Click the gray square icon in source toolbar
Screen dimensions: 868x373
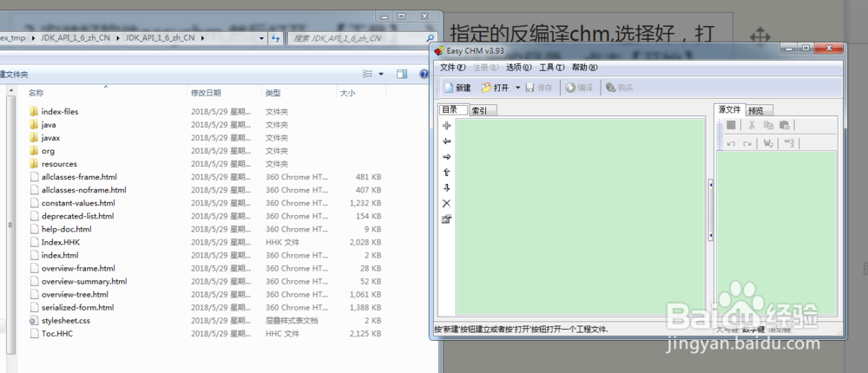point(731,125)
